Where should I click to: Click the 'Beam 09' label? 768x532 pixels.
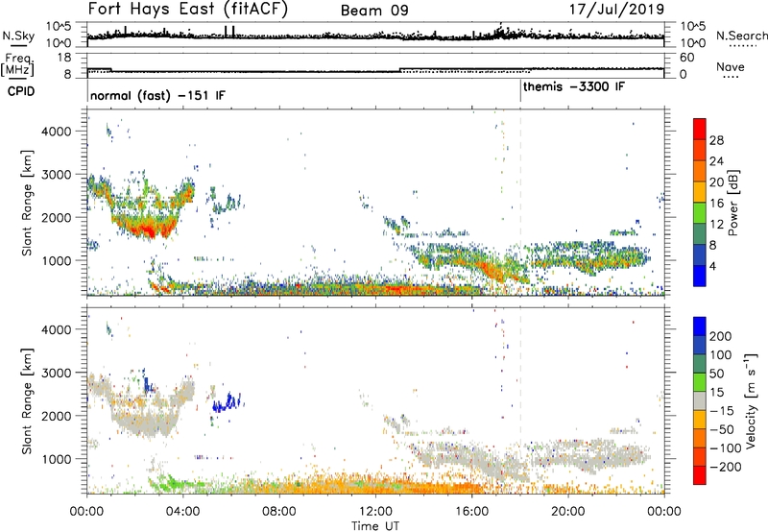(x=374, y=11)
